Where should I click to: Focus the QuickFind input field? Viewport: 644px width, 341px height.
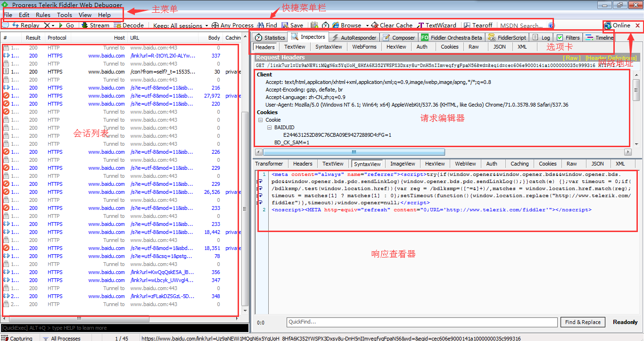pyautogui.click(x=422, y=322)
